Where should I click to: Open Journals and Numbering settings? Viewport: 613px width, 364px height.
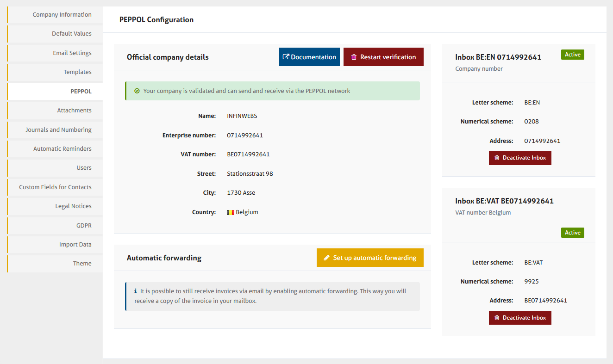coord(58,130)
